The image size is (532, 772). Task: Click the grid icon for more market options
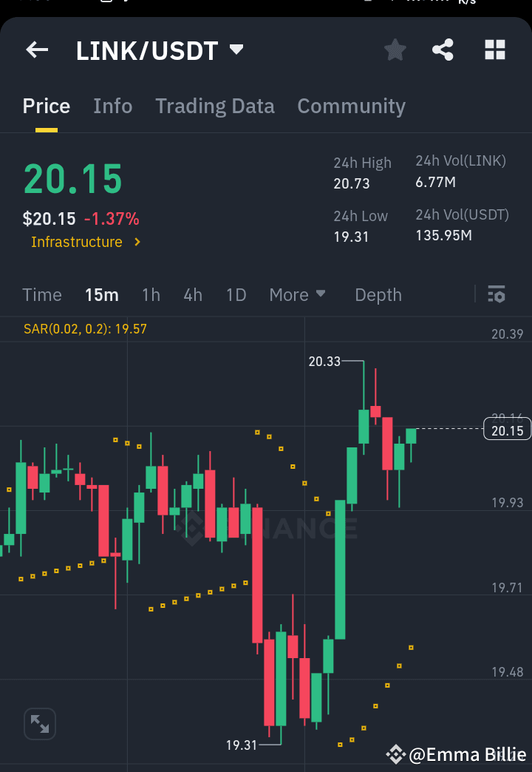point(494,50)
